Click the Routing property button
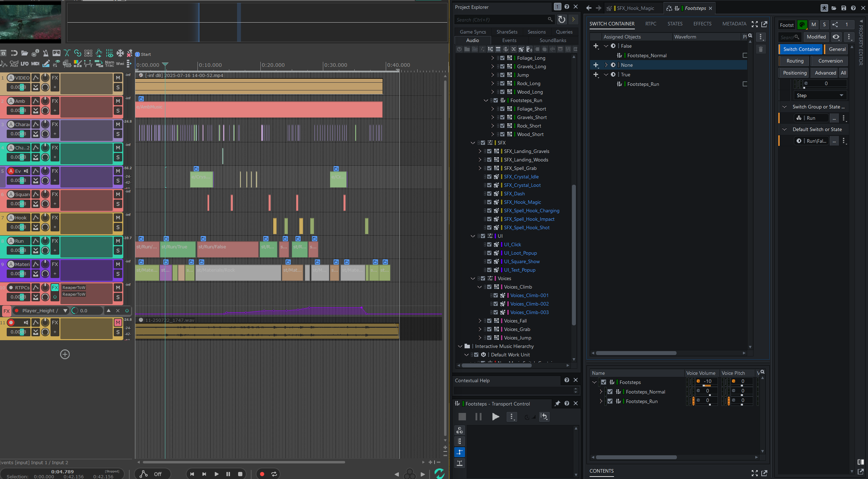 point(795,61)
